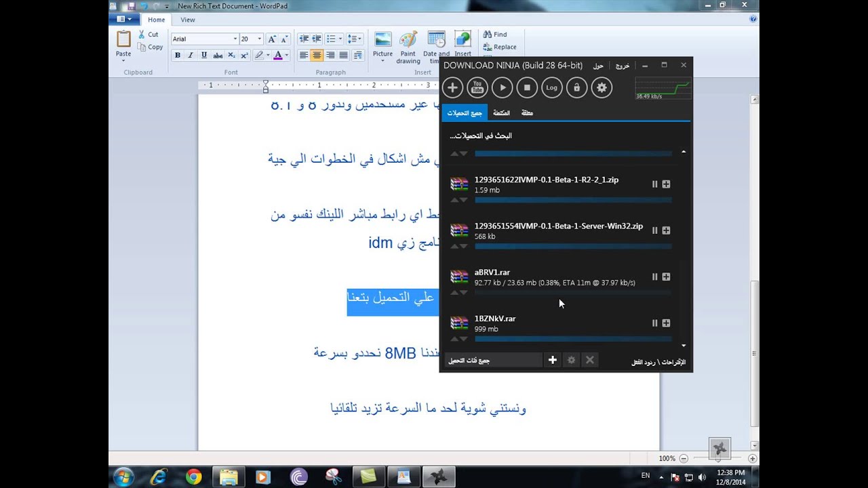Pause the IVMP Server-Win32.zip download
Image resolution: width=868 pixels, height=488 pixels.
(x=654, y=230)
